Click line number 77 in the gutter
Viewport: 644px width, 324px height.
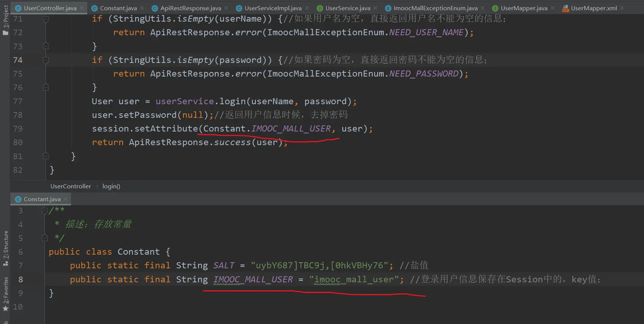pos(17,101)
